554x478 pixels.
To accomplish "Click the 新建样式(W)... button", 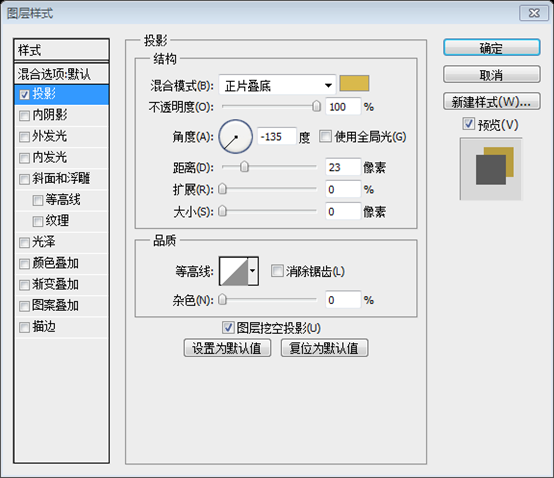I will pyautogui.click(x=492, y=102).
